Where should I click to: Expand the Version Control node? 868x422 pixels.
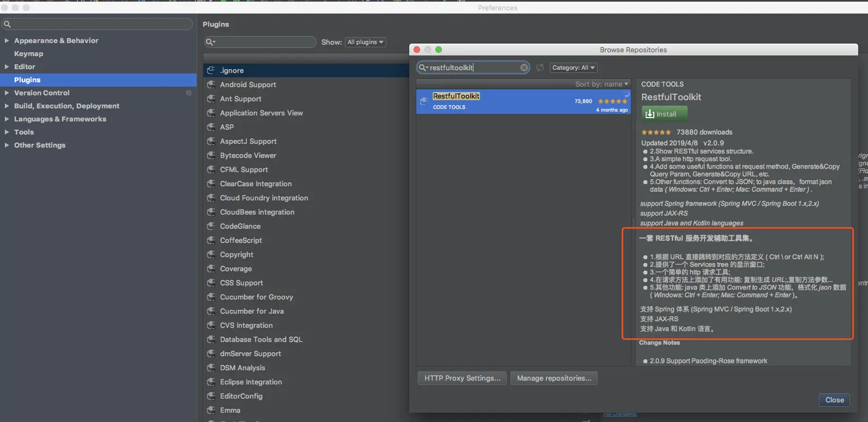tap(7, 93)
